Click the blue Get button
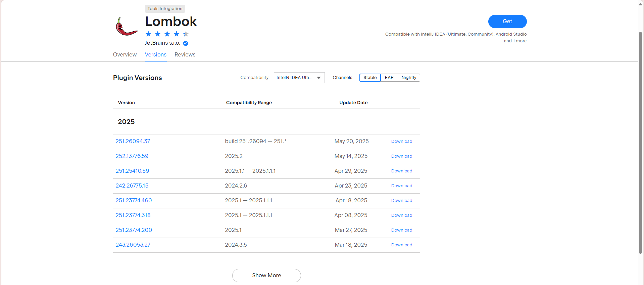 (x=507, y=22)
